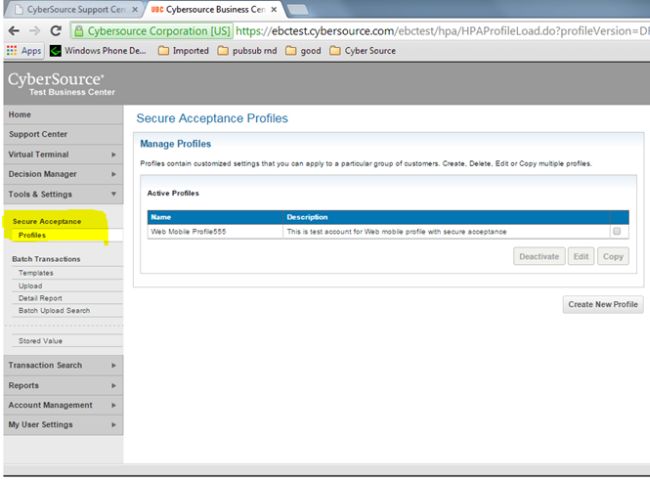Go to Home in the sidebar
The image size is (650, 481).
63,114
